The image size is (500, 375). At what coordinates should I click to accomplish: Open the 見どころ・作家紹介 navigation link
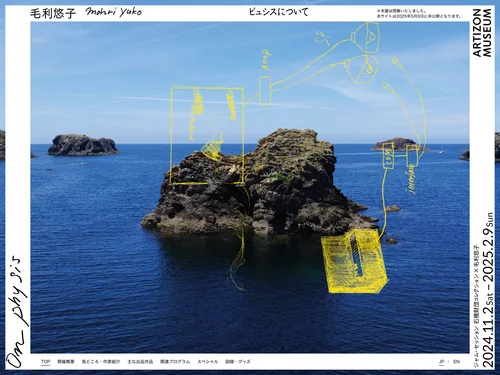tap(101, 362)
